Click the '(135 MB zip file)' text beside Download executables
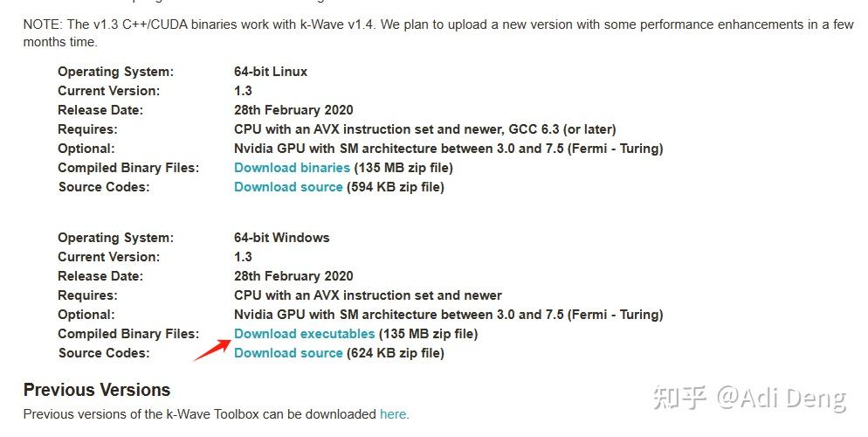868x437 pixels. point(428,334)
